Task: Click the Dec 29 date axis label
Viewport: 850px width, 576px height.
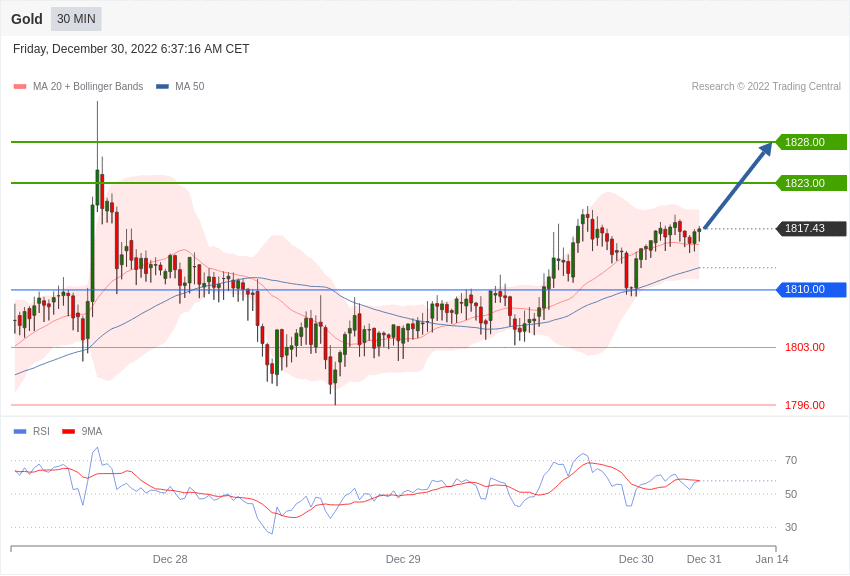Action: point(403,559)
